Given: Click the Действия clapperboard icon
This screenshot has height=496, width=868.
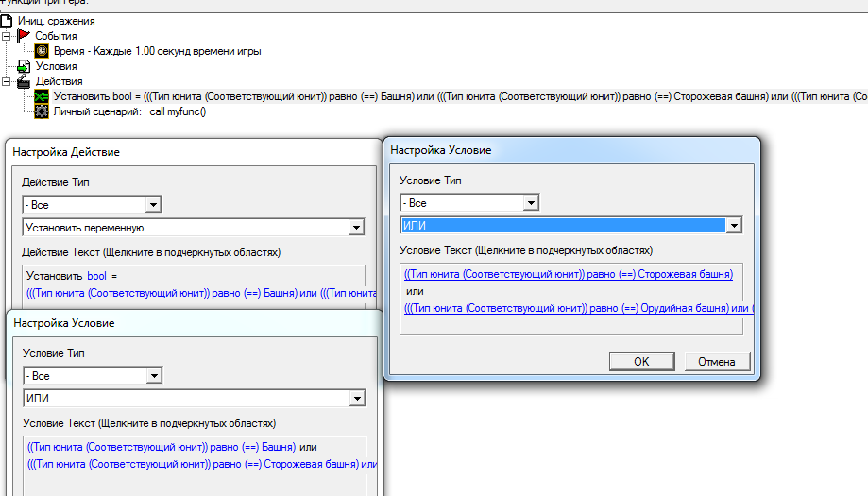Looking at the screenshot, I should tap(24, 81).
